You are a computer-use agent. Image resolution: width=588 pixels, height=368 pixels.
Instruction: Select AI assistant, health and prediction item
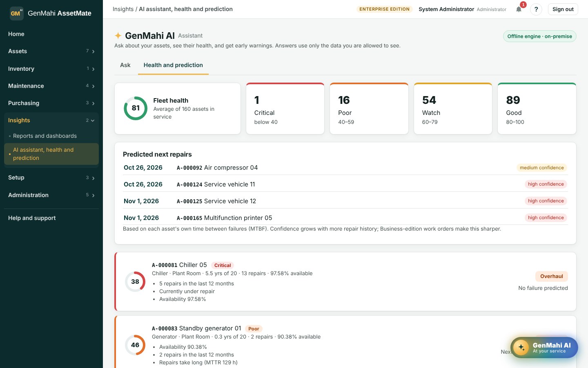[x=51, y=154]
